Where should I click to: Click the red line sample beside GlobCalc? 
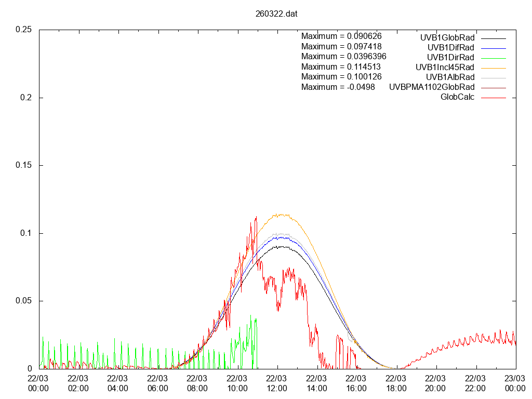click(x=493, y=97)
